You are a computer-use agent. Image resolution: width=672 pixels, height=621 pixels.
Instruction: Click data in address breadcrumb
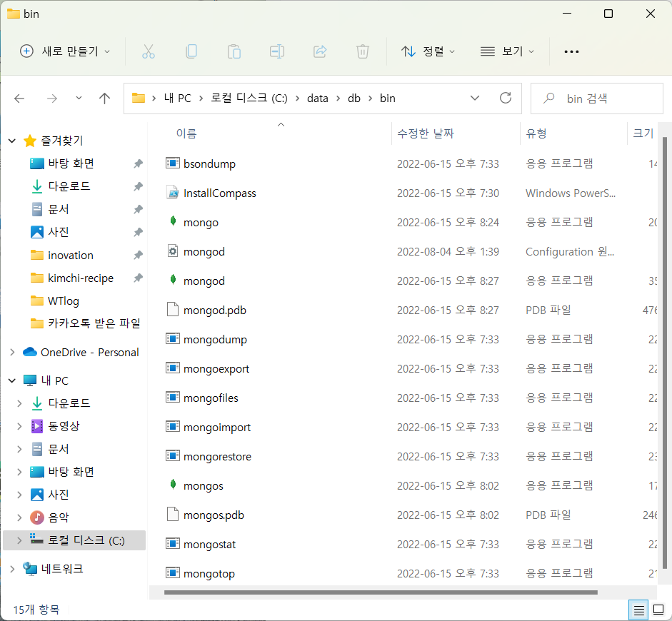pyautogui.click(x=318, y=98)
